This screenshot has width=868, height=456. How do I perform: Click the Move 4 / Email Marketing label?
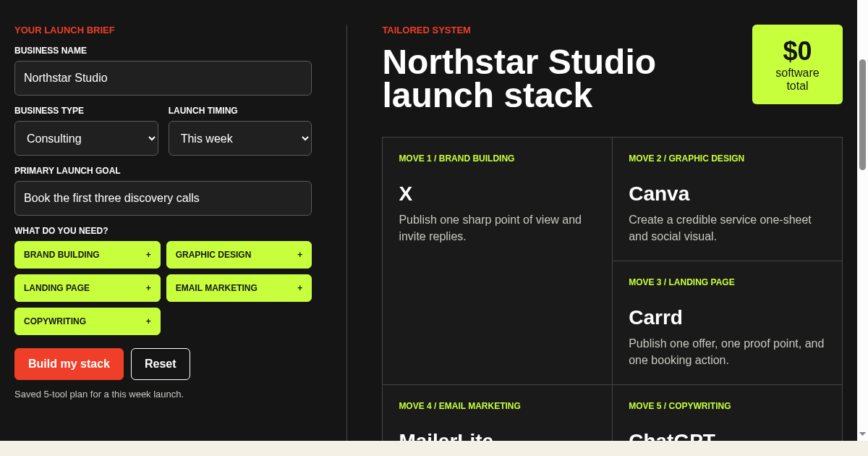click(x=459, y=406)
